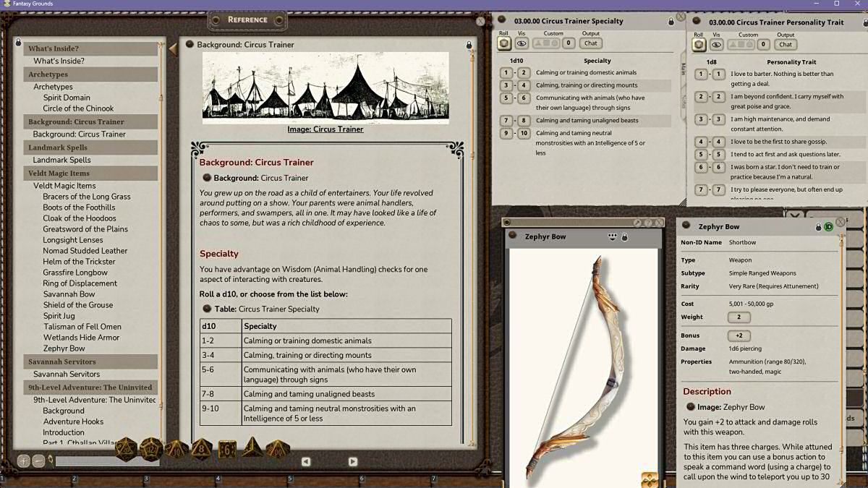This screenshot has height=488, width=868.
Task: Click the Bonus +2 field on Zephyr Bow
Action: pos(739,335)
